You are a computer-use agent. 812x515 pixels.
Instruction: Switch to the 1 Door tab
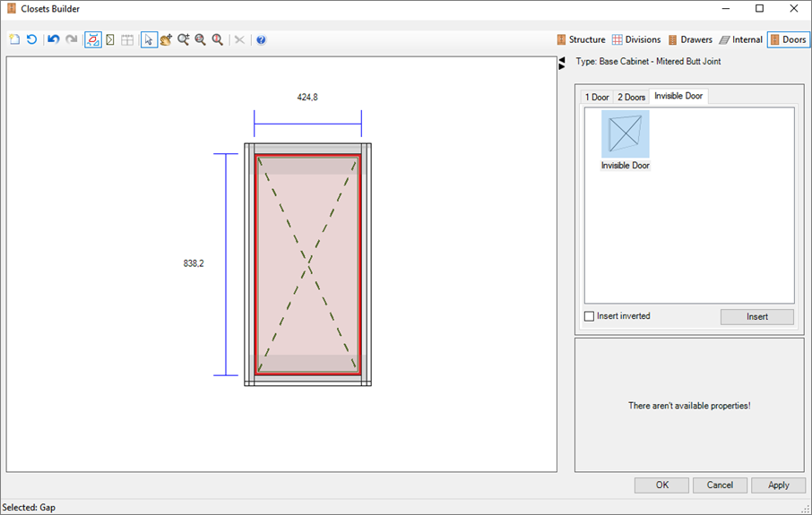[597, 97]
